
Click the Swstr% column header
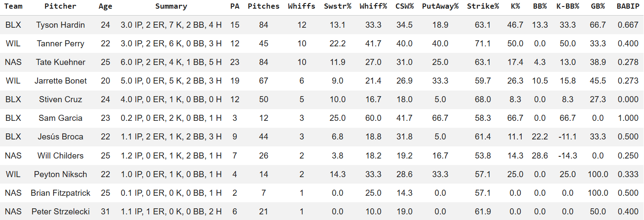click(x=337, y=6)
